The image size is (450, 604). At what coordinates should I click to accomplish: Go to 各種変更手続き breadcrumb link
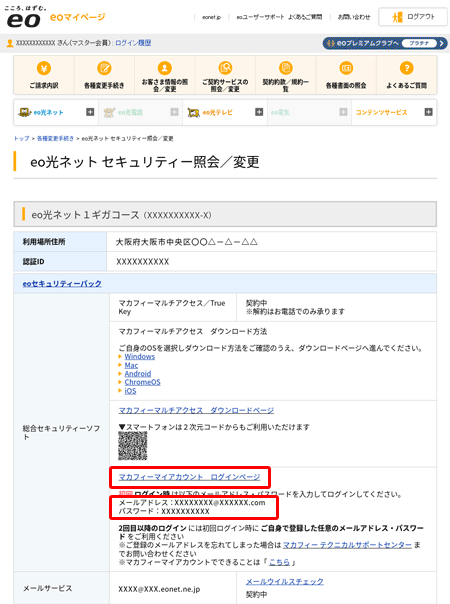click(55, 138)
